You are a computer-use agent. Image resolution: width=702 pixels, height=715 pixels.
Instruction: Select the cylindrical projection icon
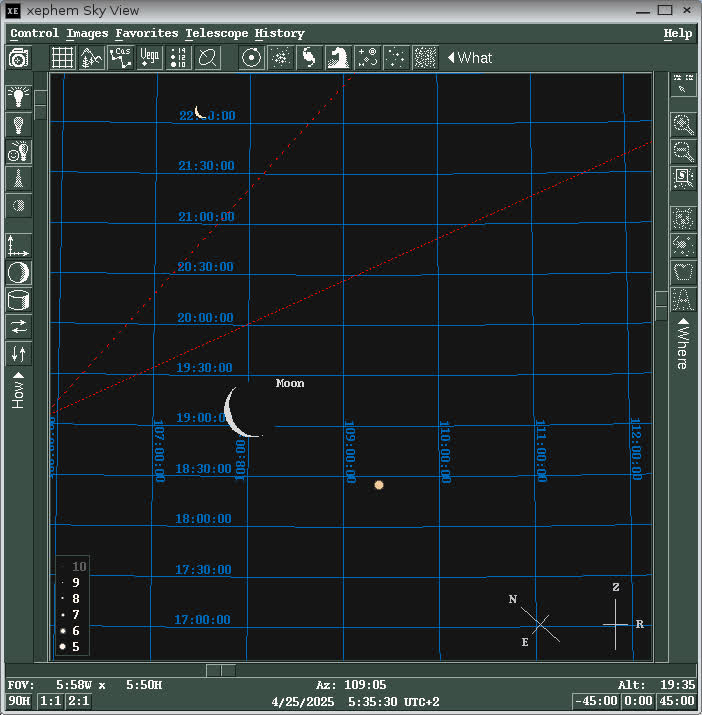[18, 300]
